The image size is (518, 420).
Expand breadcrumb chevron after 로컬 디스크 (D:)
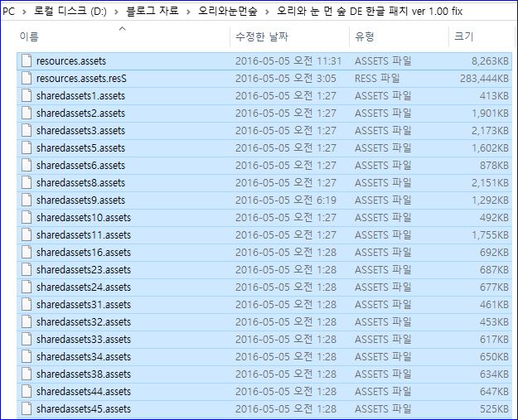(116, 12)
